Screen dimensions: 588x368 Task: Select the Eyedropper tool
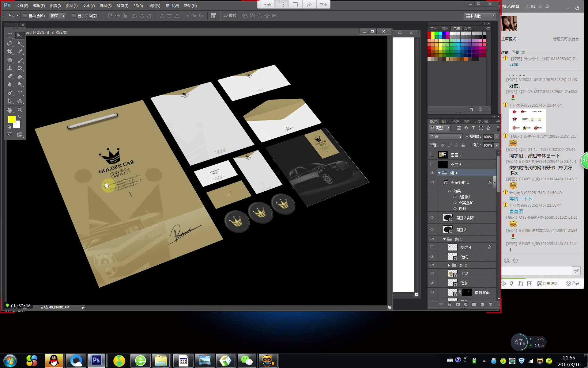pos(20,52)
